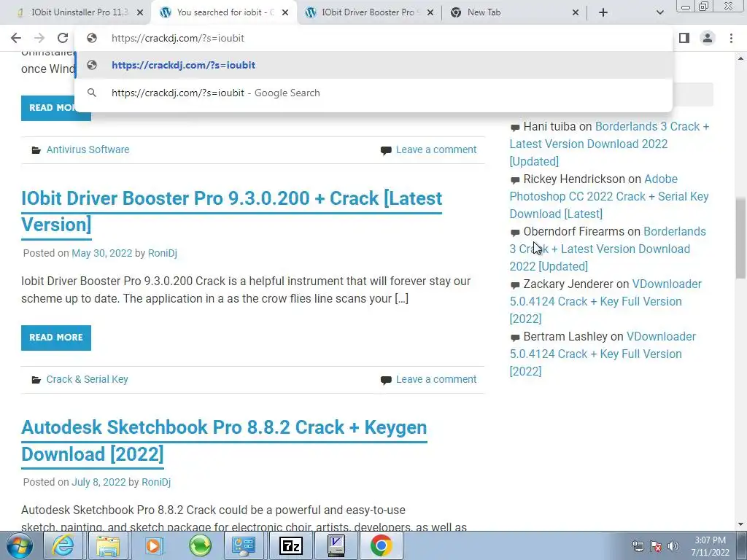Click the page vertical scrollbar thumb
Viewport: 747px width, 560px height.
740,238
